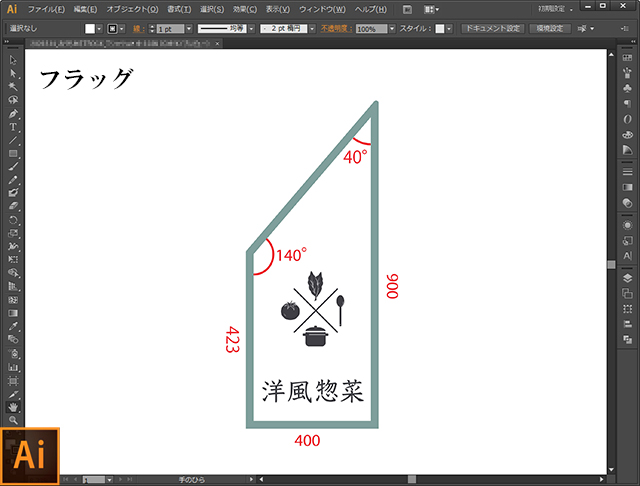Click the 環境設定 button

tap(549, 29)
